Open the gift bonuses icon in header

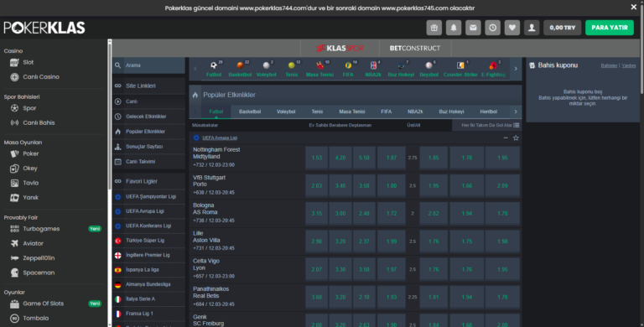[x=434, y=28]
